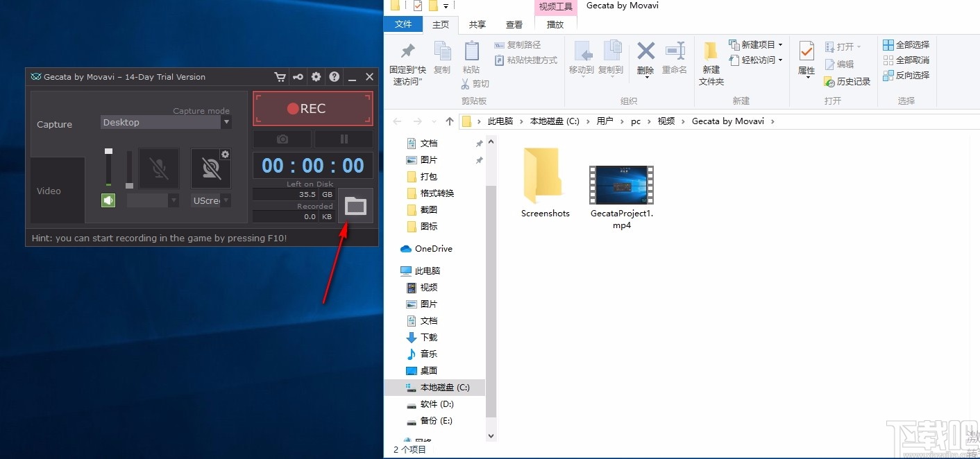Viewport: 980px width, 459px height.
Task: Switch to the Capture tab in Gecata
Action: tap(55, 124)
